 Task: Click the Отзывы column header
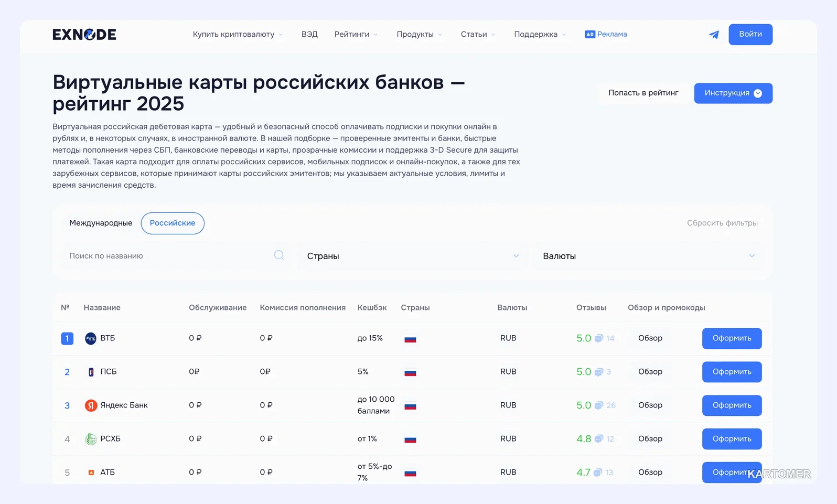(x=591, y=307)
